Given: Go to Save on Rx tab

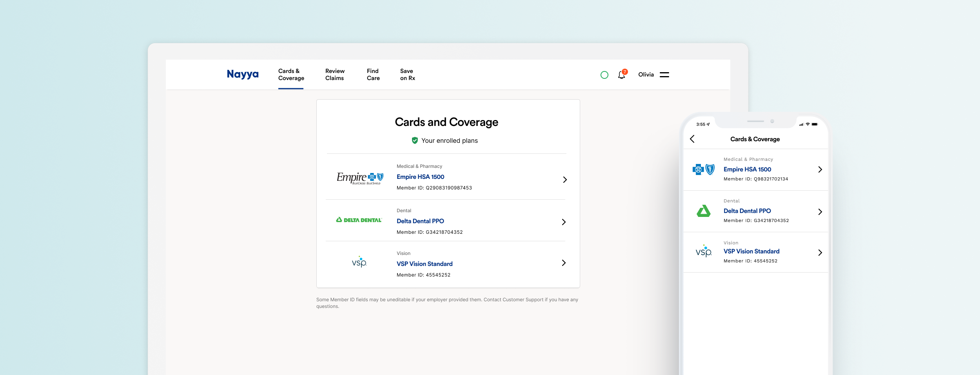Looking at the screenshot, I should coord(408,75).
